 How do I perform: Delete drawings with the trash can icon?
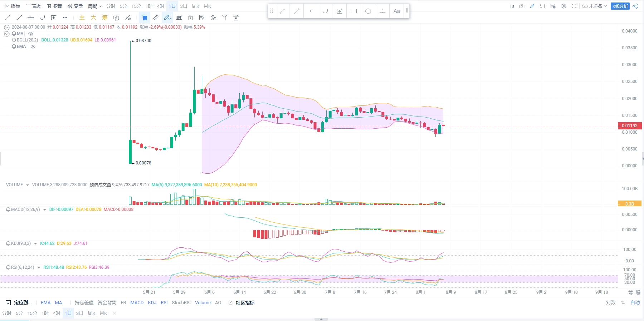coord(236,18)
